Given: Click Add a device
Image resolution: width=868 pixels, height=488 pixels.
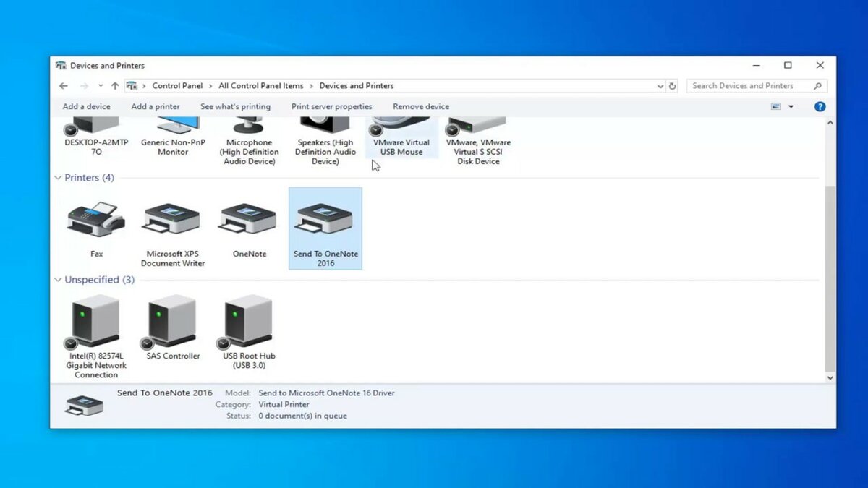Looking at the screenshot, I should pyautogui.click(x=87, y=106).
